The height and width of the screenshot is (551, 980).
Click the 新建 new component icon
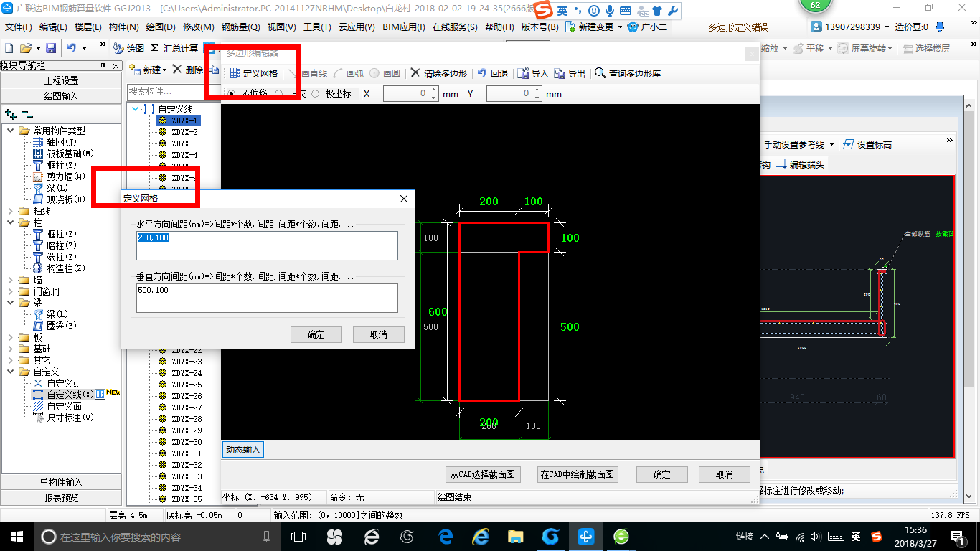tap(134, 70)
